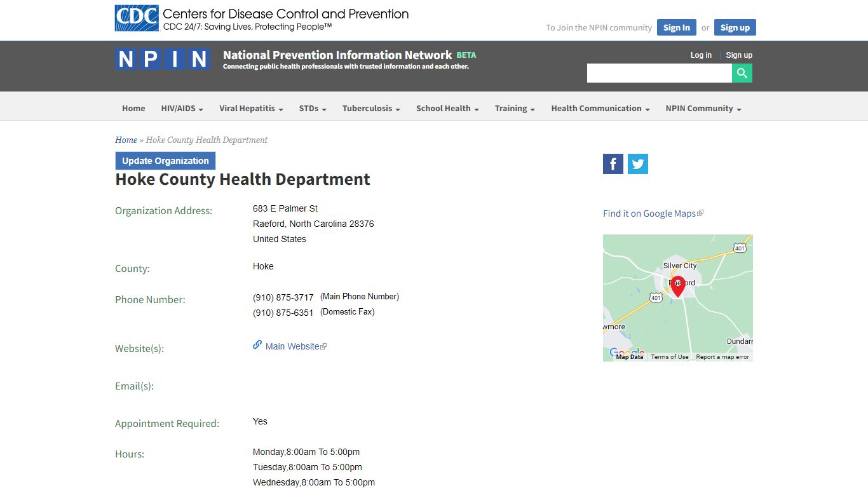The image size is (868, 488).
Task: Open Health Communication dropdown
Action: click(x=600, y=109)
